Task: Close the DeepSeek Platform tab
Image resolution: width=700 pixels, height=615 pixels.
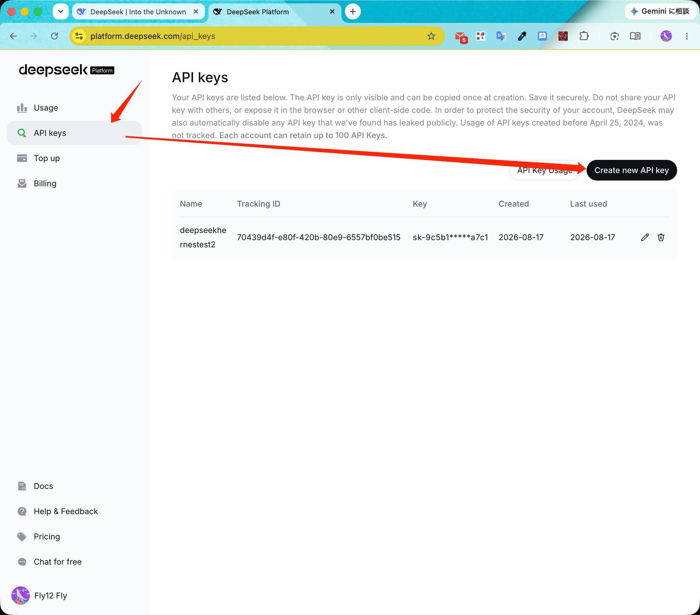Action: (x=332, y=12)
